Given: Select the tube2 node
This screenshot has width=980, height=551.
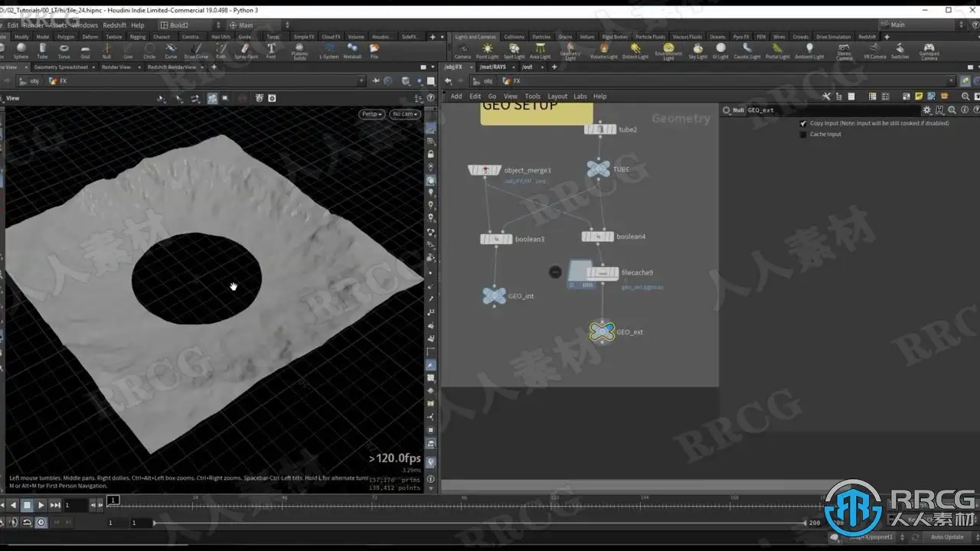Looking at the screenshot, I should coord(599,129).
